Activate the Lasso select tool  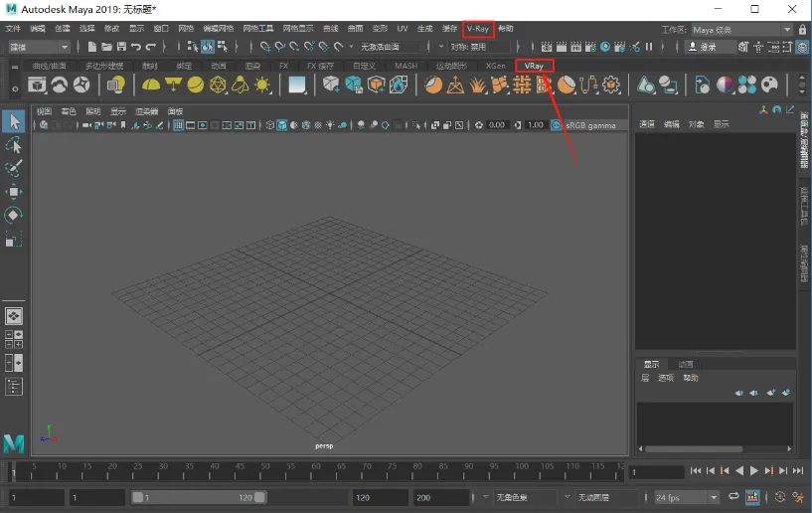[x=14, y=146]
